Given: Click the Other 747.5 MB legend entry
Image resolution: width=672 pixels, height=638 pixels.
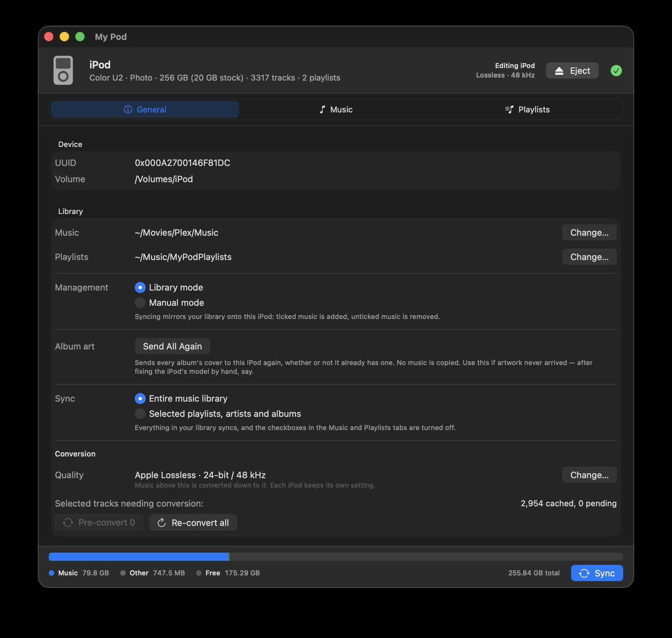Looking at the screenshot, I should (x=152, y=573).
